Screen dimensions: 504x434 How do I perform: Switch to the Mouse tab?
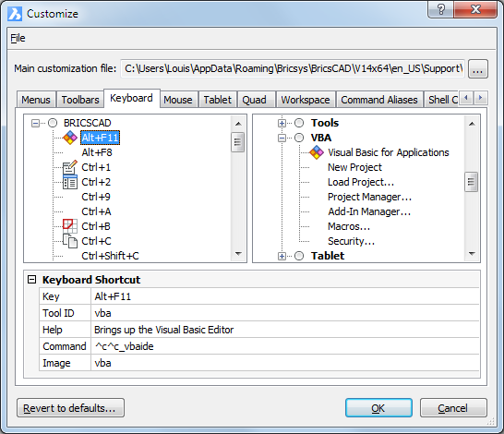click(x=178, y=100)
